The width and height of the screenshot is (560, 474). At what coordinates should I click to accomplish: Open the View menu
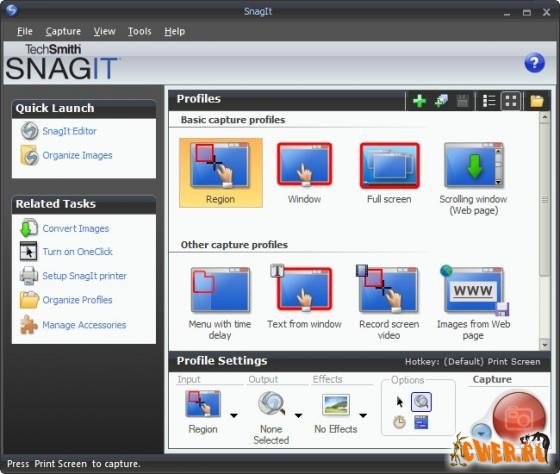[105, 31]
